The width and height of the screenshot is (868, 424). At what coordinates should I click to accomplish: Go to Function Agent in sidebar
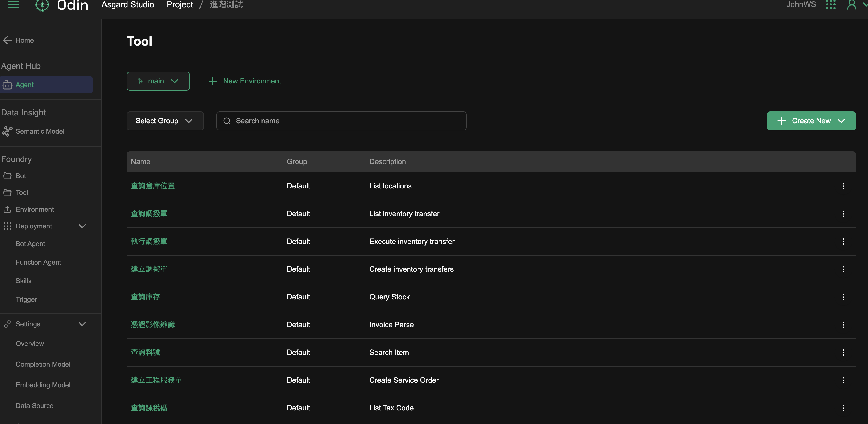[38, 262]
